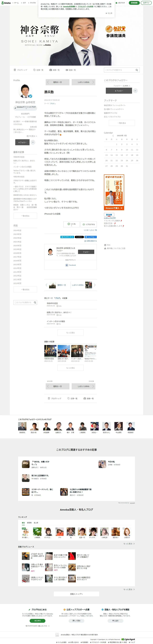Switch to the ブログトップ tab below the header

[20, 70]
